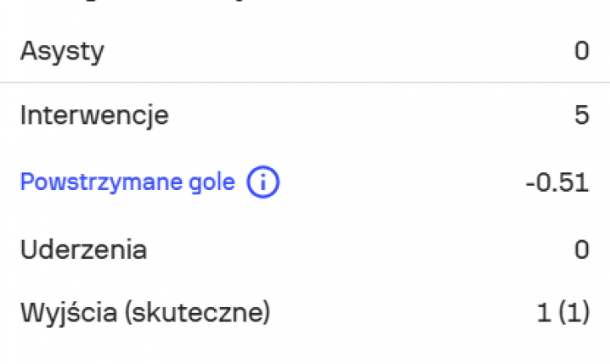Viewport: 610px width, 364px height.
Task: Click the '(skuteczne)' parenthetical text
Action: [197, 313]
